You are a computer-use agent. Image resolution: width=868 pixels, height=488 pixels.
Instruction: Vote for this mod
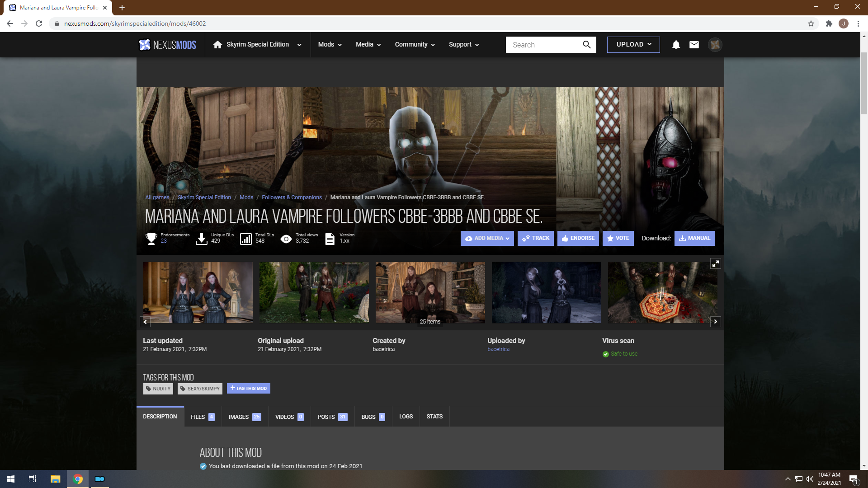(x=618, y=238)
